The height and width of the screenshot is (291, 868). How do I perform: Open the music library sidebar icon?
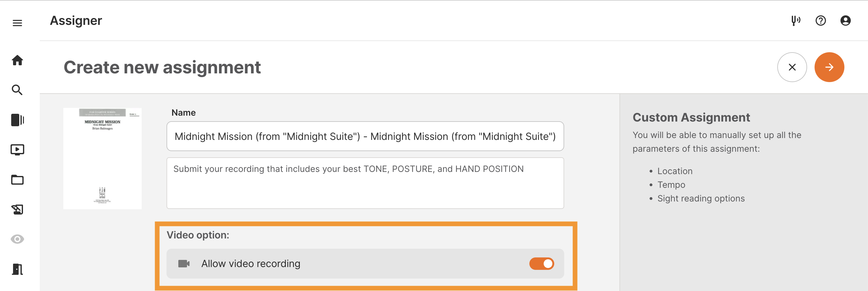pos(17,120)
